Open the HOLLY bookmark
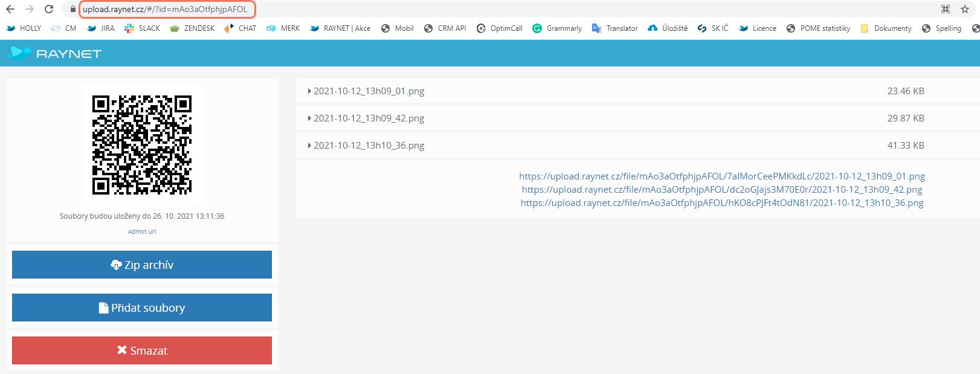Viewport: 980px width, 374px height. (24, 28)
